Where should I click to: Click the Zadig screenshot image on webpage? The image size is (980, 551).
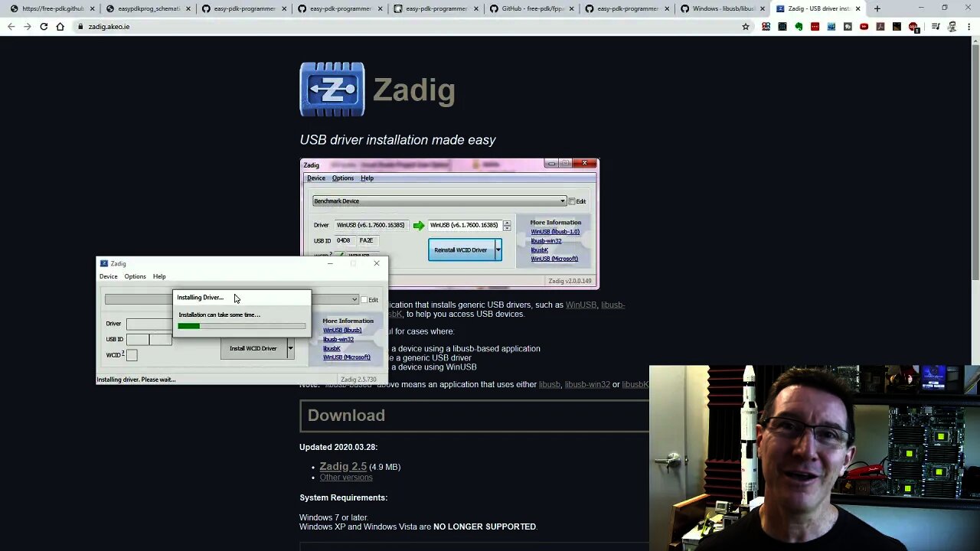(x=449, y=223)
